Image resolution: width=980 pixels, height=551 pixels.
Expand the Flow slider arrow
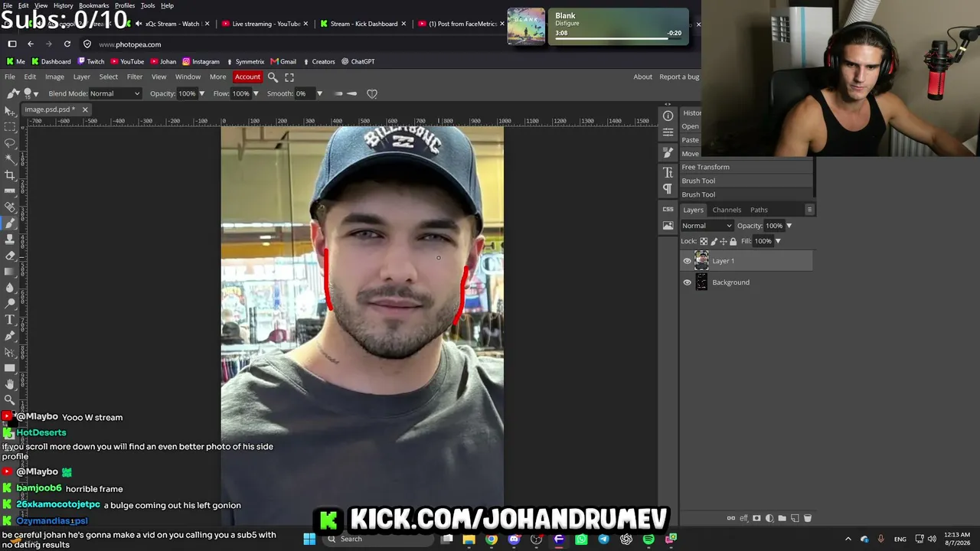click(254, 94)
